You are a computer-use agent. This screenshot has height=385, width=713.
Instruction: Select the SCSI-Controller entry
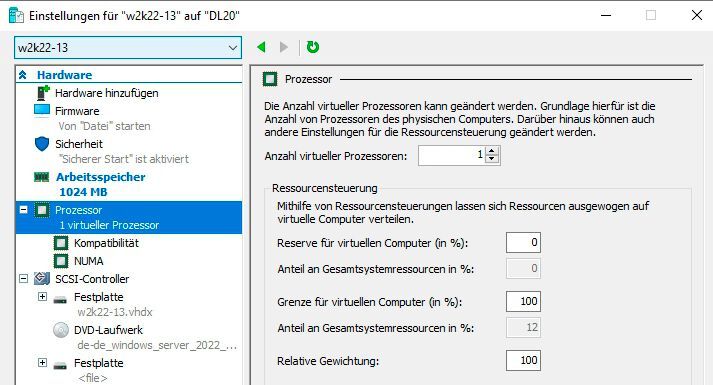pos(92,279)
